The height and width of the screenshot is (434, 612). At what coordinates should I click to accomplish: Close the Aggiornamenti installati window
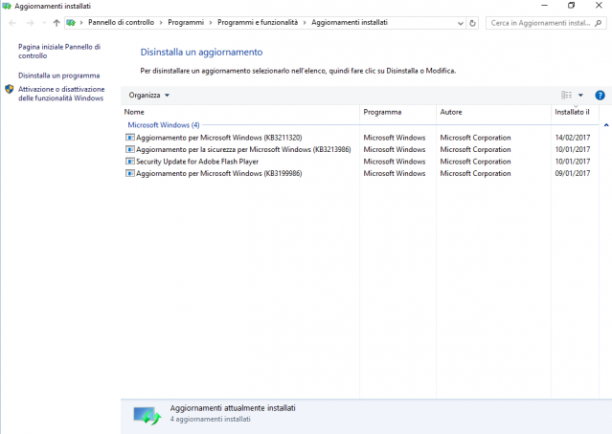click(x=599, y=5)
